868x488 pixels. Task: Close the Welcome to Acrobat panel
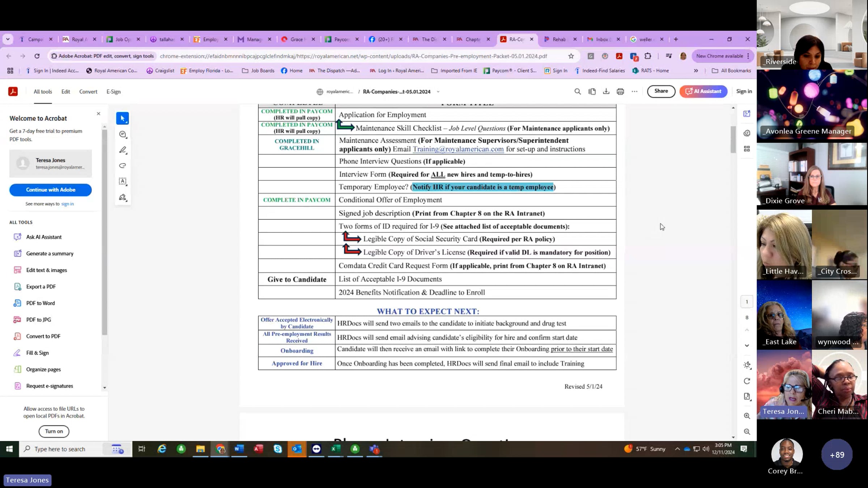coord(98,114)
